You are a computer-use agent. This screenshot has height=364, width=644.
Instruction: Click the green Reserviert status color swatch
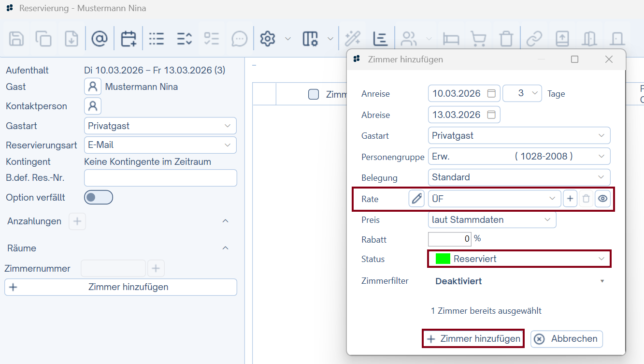click(x=443, y=259)
